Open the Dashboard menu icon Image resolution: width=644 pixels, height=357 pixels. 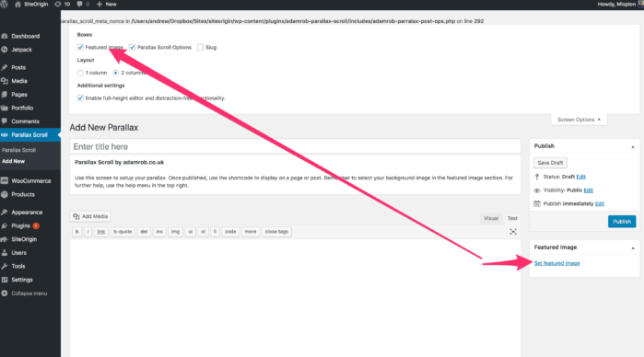pyautogui.click(x=5, y=36)
